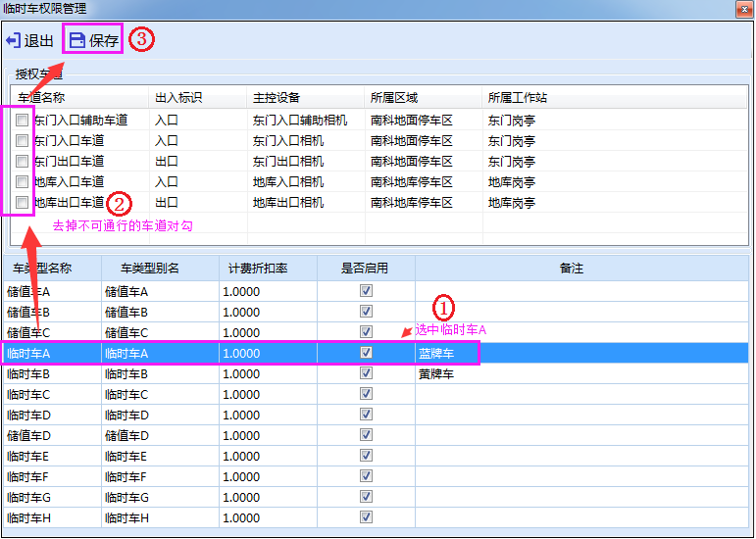Viewport: 756px width, 539px height.
Task: Select the 临时车G row name cell
Action: pos(52,497)
